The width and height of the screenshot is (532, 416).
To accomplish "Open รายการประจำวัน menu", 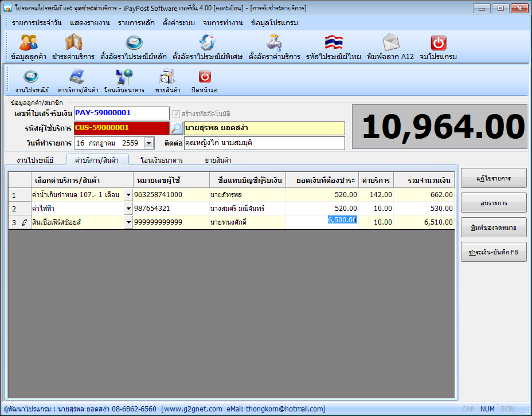I will 37,23.
